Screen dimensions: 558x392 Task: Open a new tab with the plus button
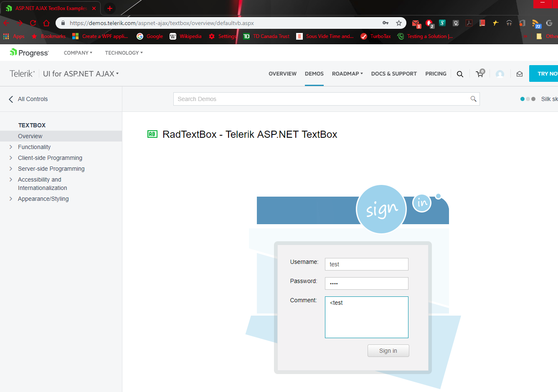(x=109, y=8)
